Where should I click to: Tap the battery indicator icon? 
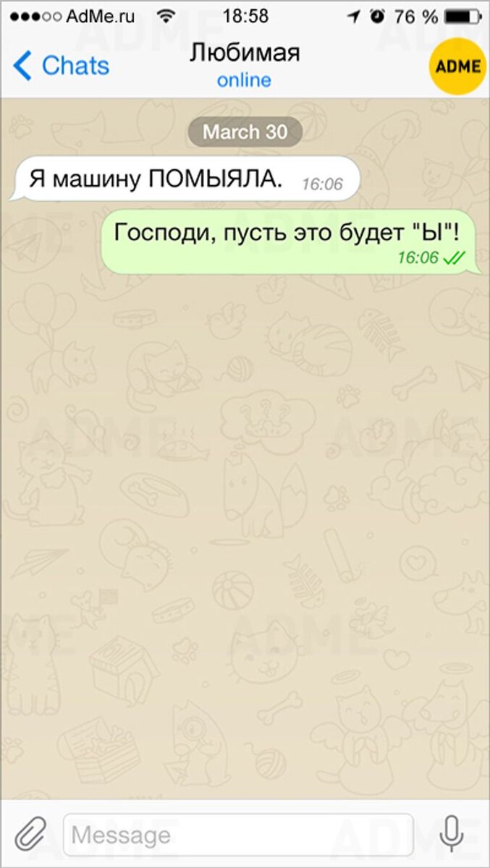[x=464, y=16]
